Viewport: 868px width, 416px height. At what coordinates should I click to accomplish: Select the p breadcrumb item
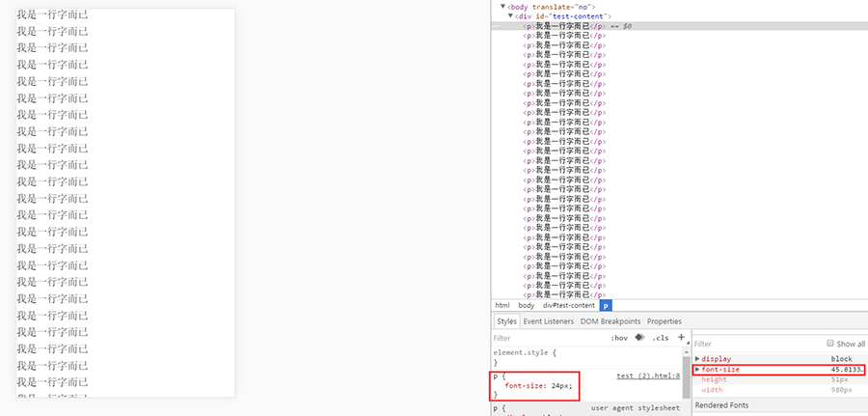(x=606, y=305)
